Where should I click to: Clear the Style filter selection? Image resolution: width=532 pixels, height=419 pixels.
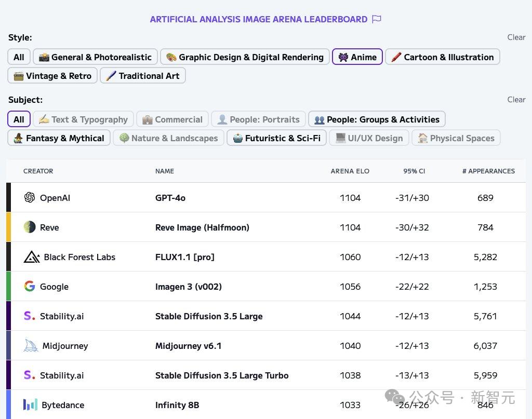[x=516, y=37]
